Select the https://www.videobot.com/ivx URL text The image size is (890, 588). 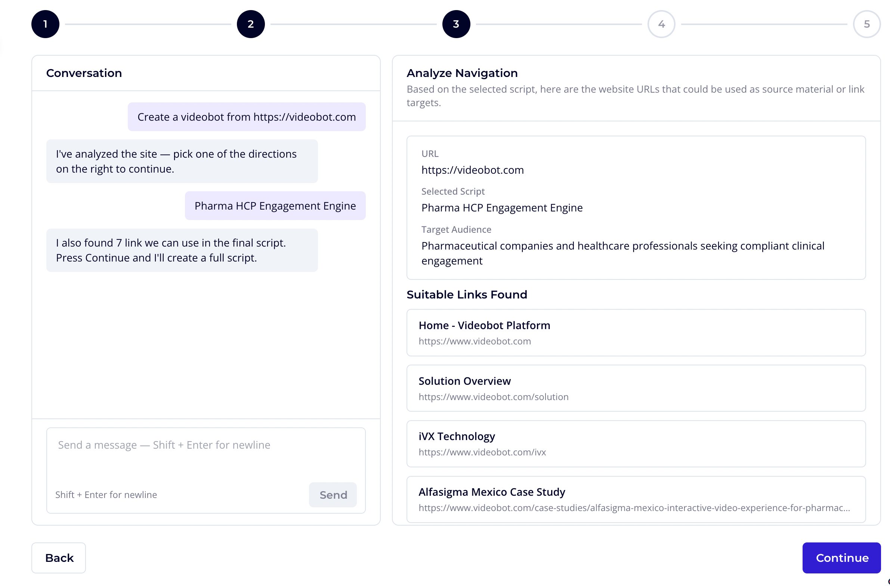point(482,452)
